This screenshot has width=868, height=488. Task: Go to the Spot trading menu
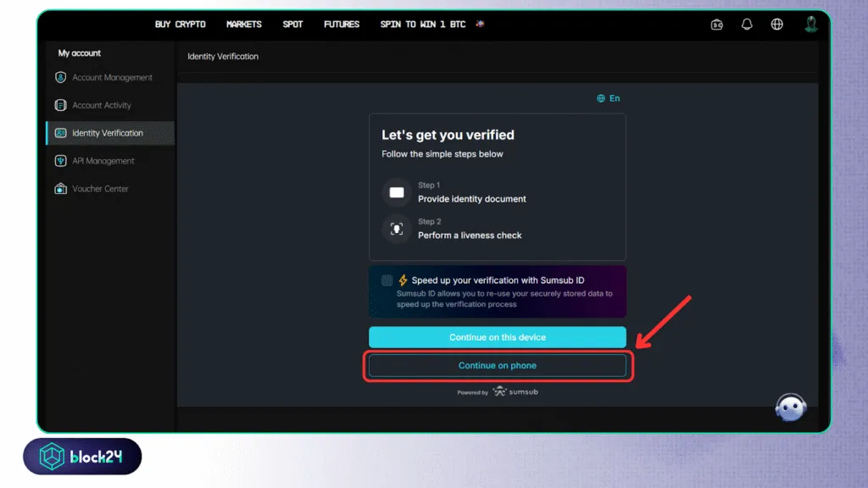pos(292,25)
